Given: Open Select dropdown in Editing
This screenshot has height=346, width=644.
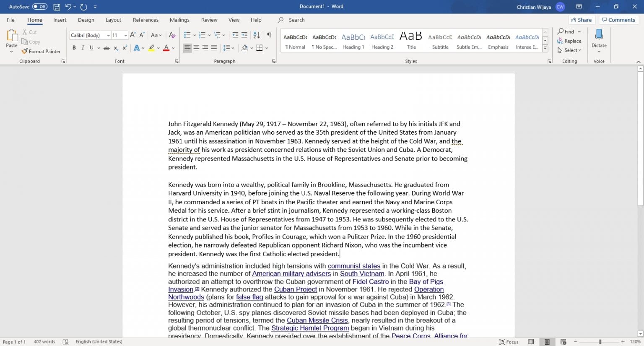Looking at the screenshot, I should tap(569, 50).
